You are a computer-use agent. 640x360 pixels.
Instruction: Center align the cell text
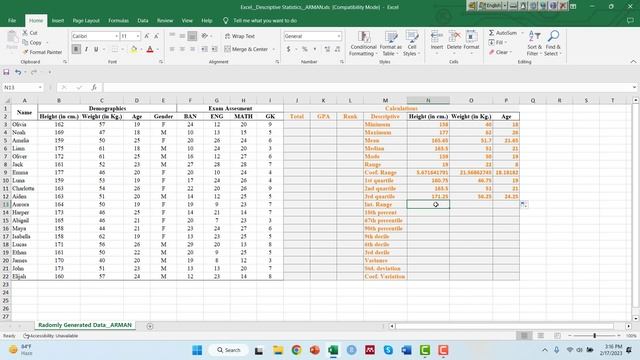coord(182,49)
